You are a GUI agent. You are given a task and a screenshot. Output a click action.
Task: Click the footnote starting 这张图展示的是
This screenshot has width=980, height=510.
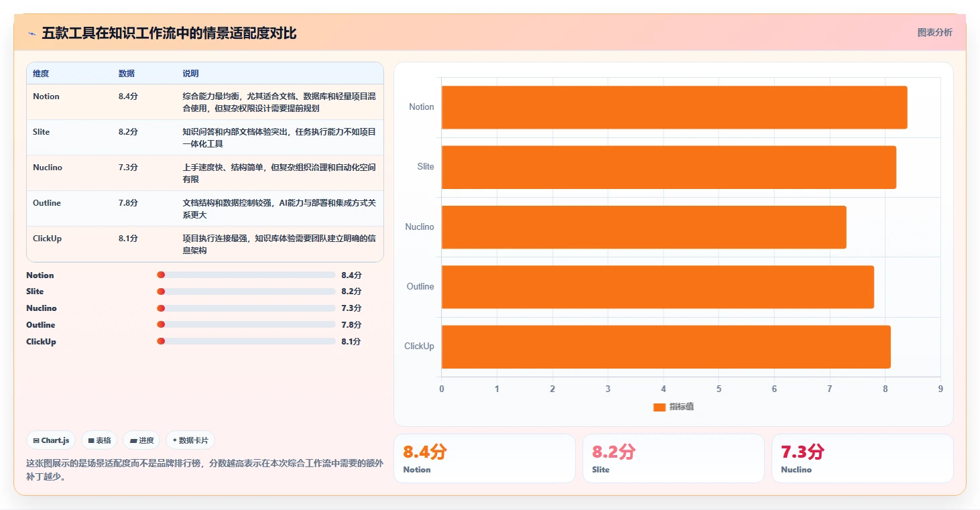(204, 470)
